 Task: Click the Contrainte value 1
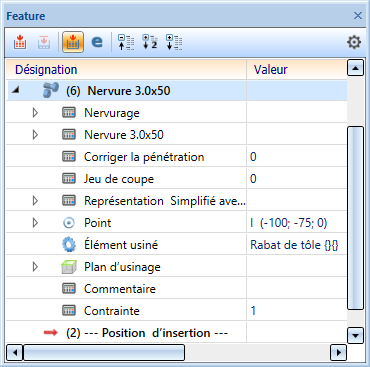(x=253, y=311)
